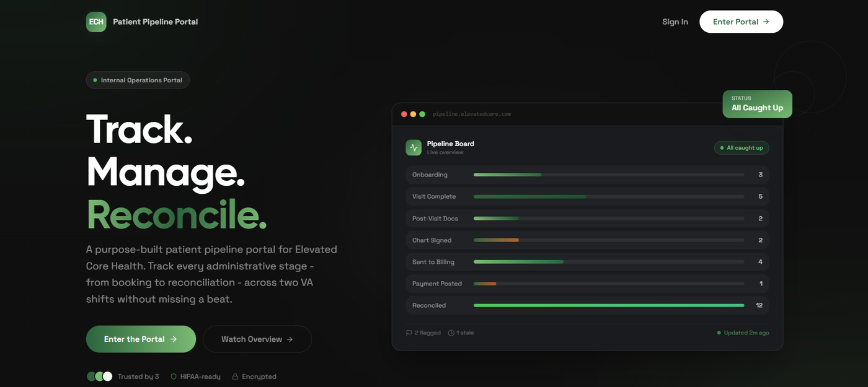Click the Visit Complete count 5
The image size is (868, 387).
[x=761, y=196]
